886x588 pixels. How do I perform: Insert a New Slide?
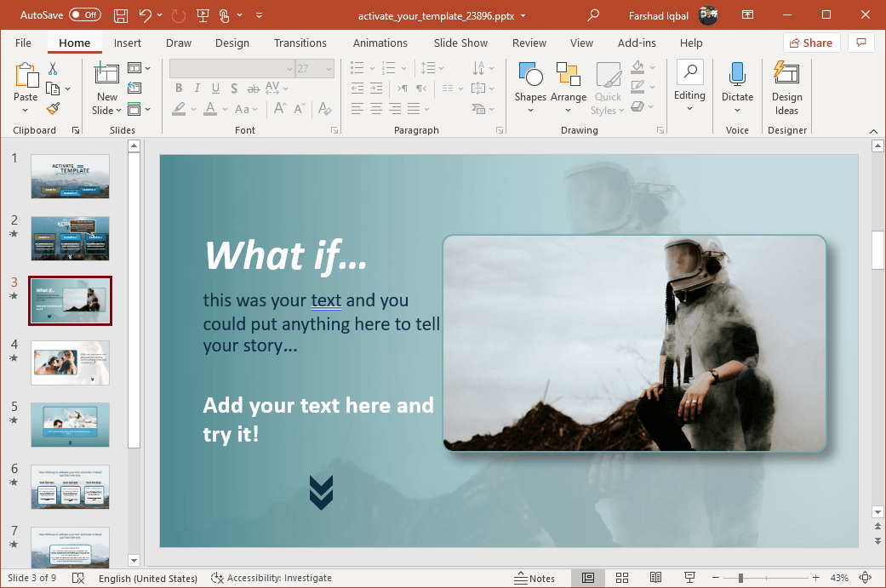[x=106, y=74]
